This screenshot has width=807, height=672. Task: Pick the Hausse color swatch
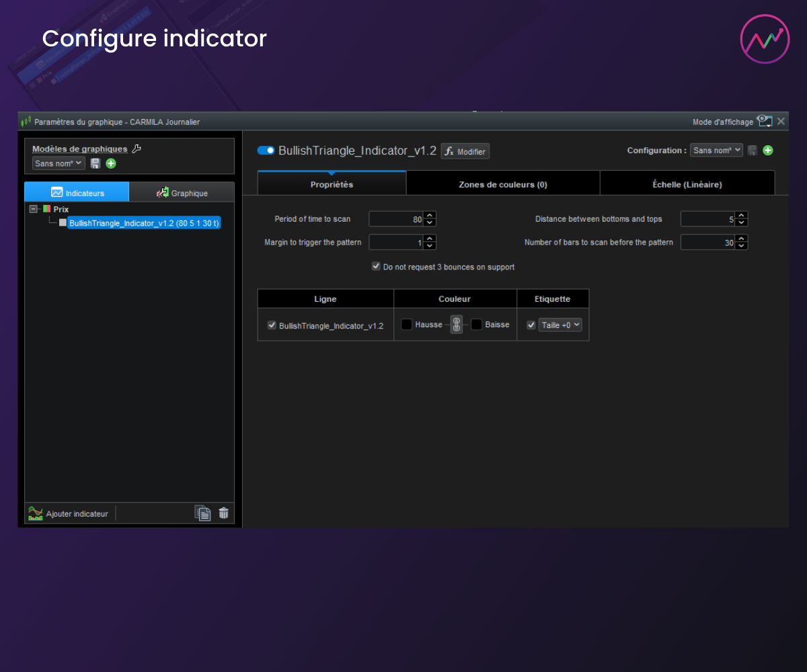click(x=407, y=325)
